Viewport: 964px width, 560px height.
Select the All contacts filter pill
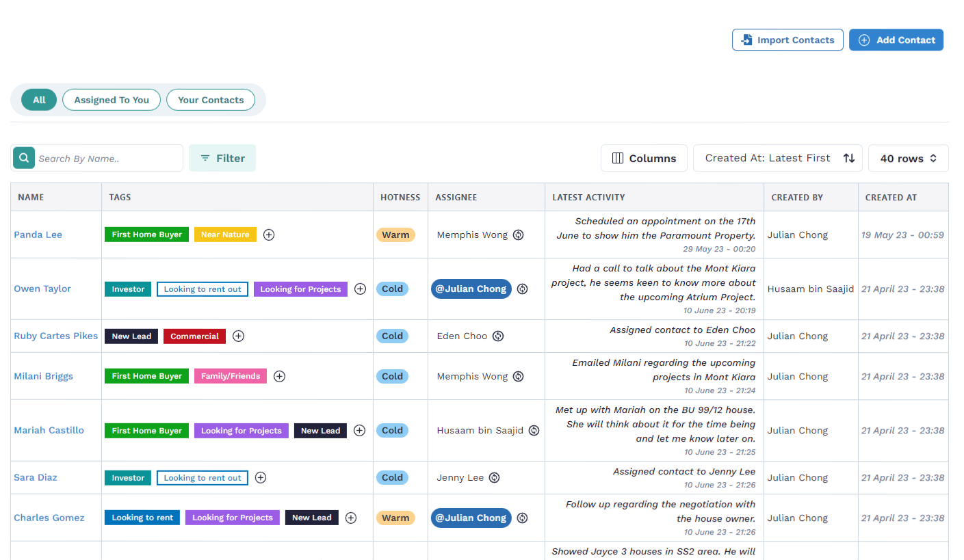(39, 100)
